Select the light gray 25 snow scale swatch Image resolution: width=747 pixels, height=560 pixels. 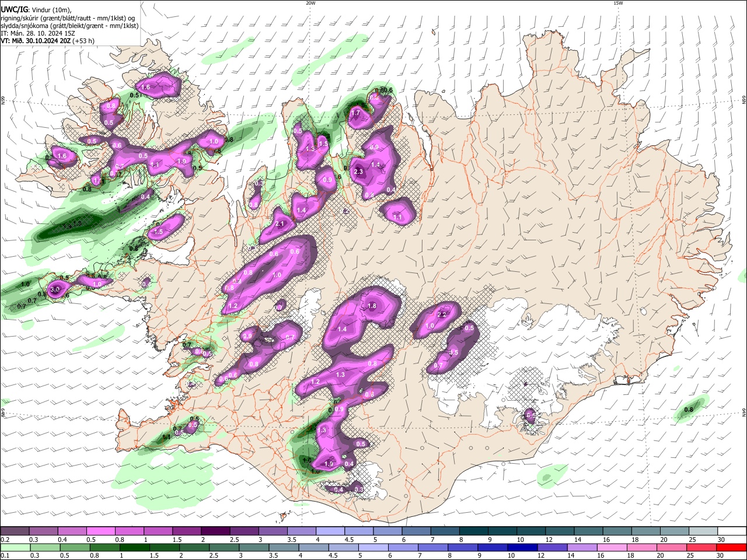click(704, 531)
